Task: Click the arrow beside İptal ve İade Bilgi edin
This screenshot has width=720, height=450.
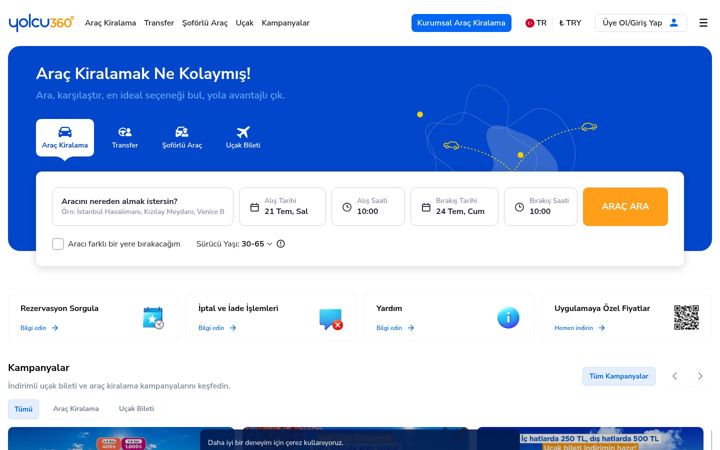Action: (233, 328)
